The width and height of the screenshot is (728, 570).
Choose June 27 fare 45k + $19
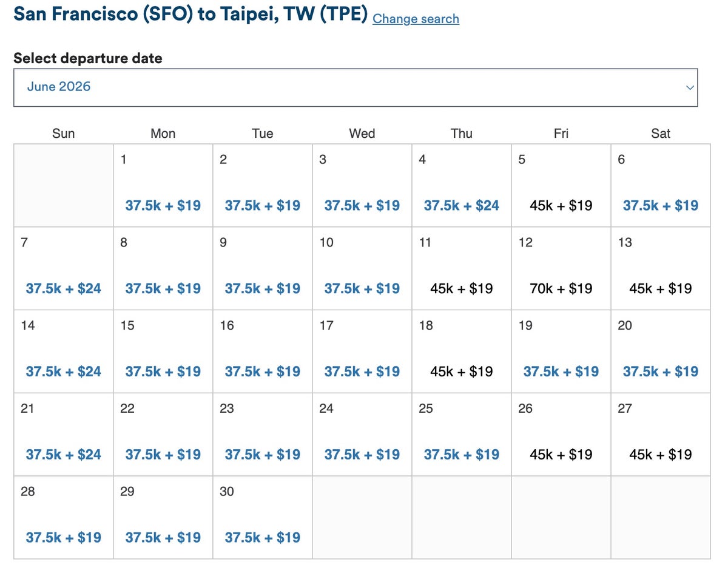click(x=660, y=455)
